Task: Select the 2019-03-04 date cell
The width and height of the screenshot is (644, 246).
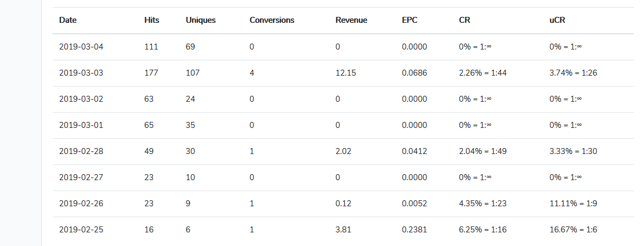Action: pos(82,47)
